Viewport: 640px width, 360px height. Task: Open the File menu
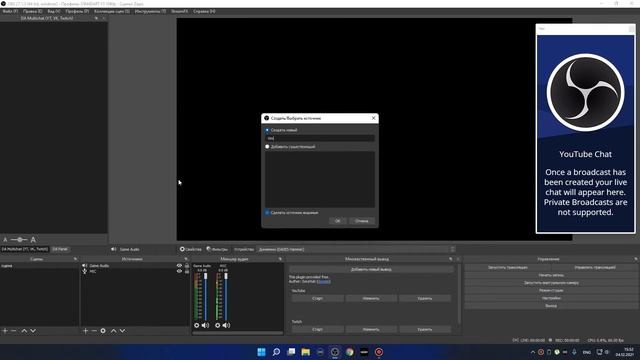click(10, 11)
